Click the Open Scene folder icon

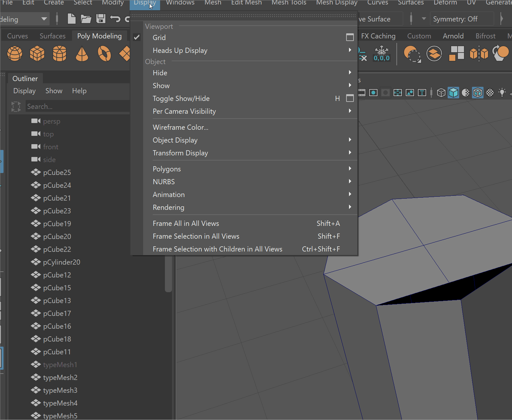coord(86,19)
